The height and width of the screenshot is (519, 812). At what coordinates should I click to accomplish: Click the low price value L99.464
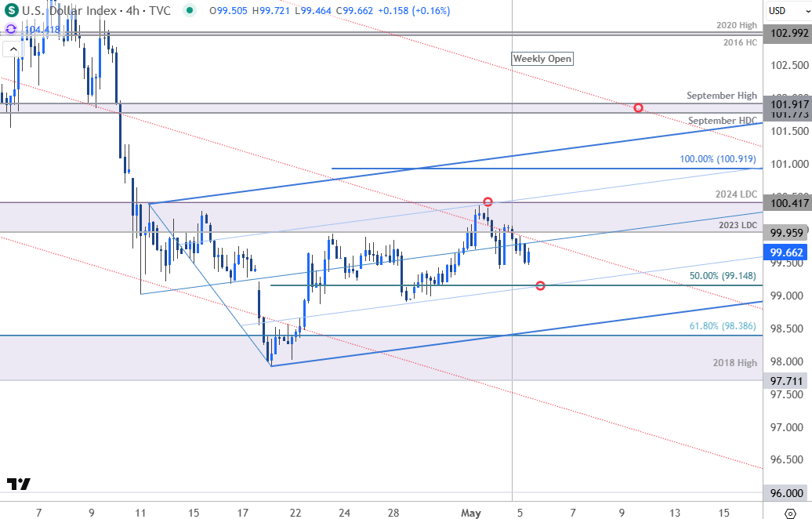(312, 10)
